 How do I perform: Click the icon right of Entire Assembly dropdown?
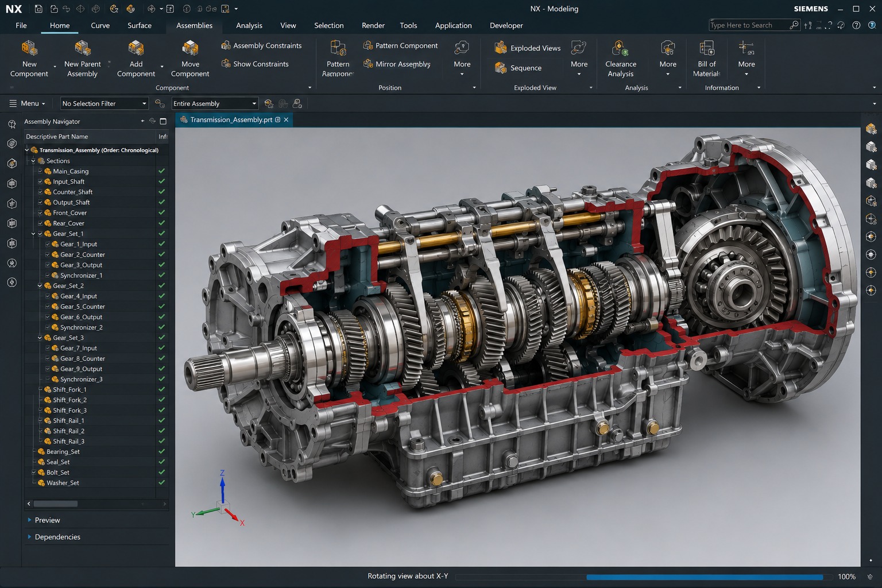coord(269,103)
